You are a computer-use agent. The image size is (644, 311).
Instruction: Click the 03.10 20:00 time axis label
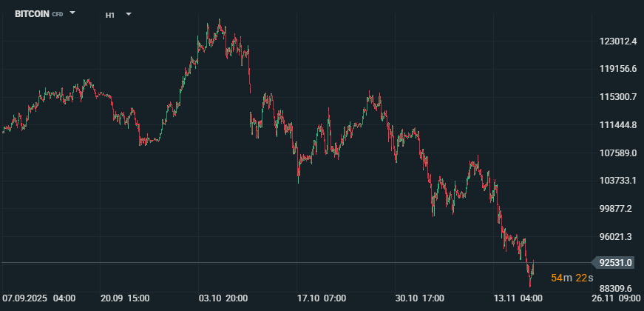tap(223, 298)
